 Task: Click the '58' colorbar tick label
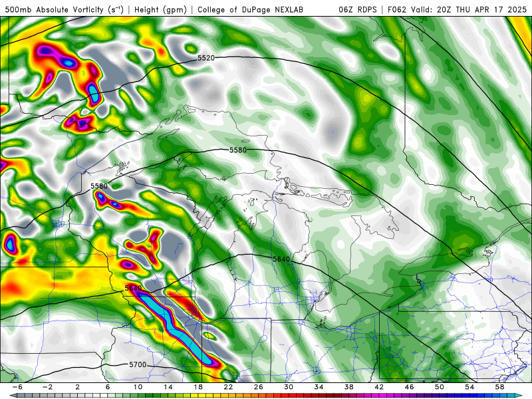500,387
